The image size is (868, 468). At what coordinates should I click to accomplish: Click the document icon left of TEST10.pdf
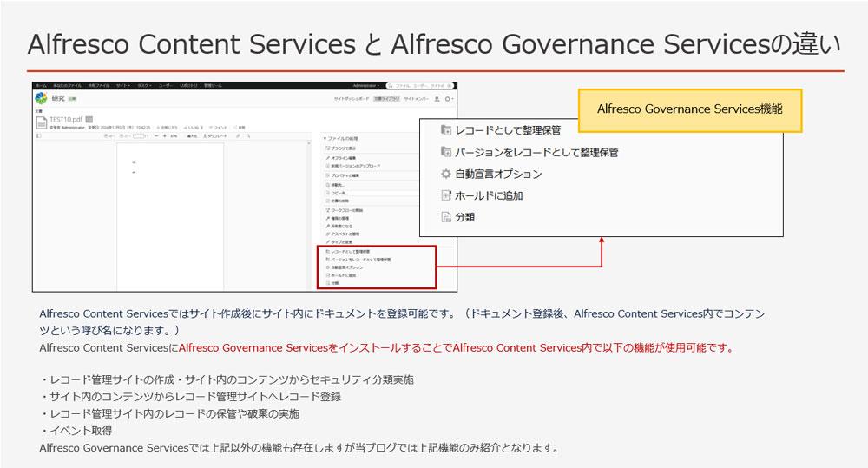[42, 122]
